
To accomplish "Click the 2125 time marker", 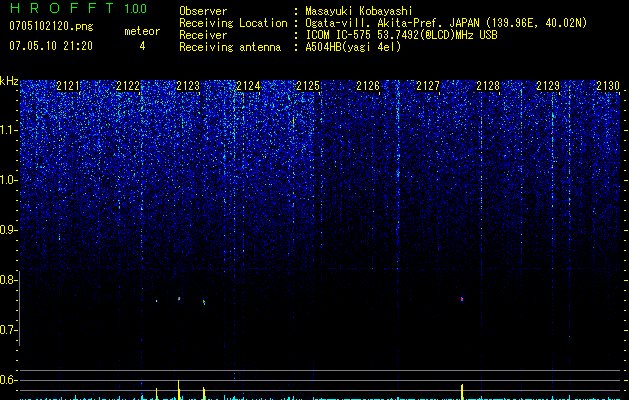I will click(x=308, y=86).
